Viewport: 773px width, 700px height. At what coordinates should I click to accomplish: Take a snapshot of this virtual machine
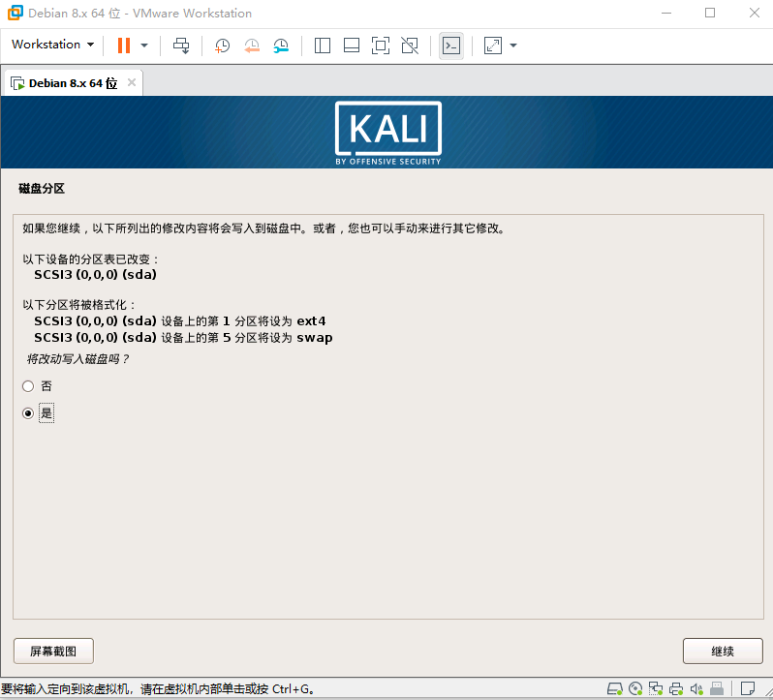(223, 46)
